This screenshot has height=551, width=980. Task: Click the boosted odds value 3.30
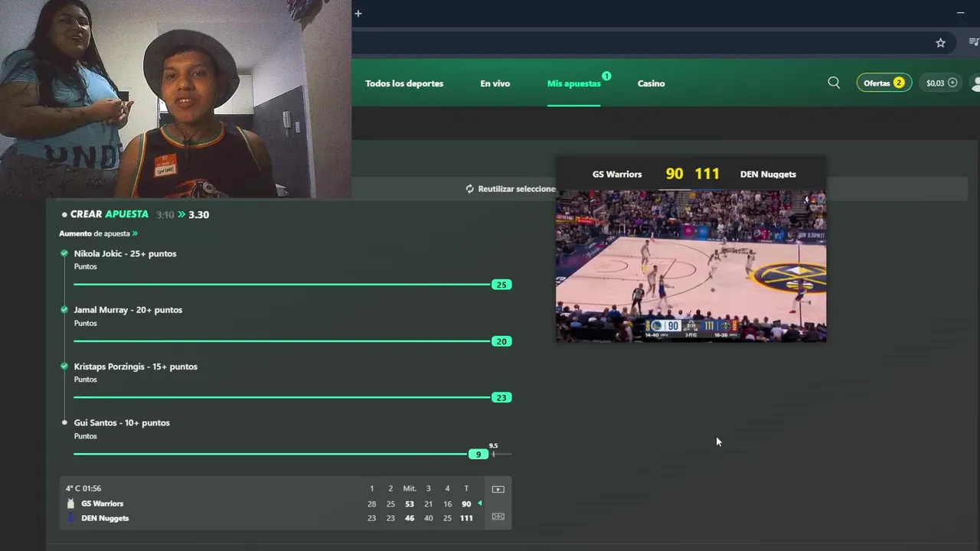(x=199, y=214)
